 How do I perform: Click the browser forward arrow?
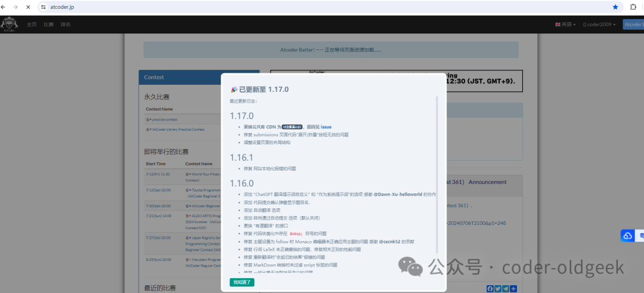16,7
